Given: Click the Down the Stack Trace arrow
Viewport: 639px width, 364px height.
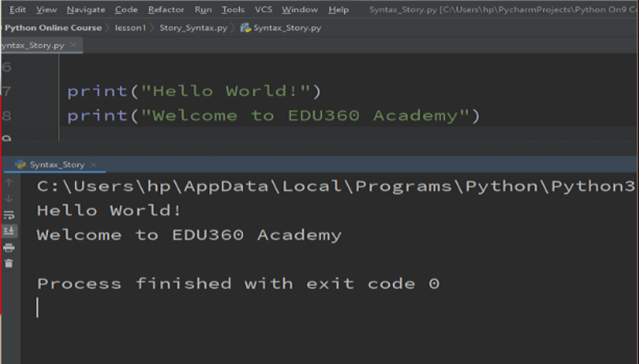Looking at the screenshot, I should [x=9, y=199].
